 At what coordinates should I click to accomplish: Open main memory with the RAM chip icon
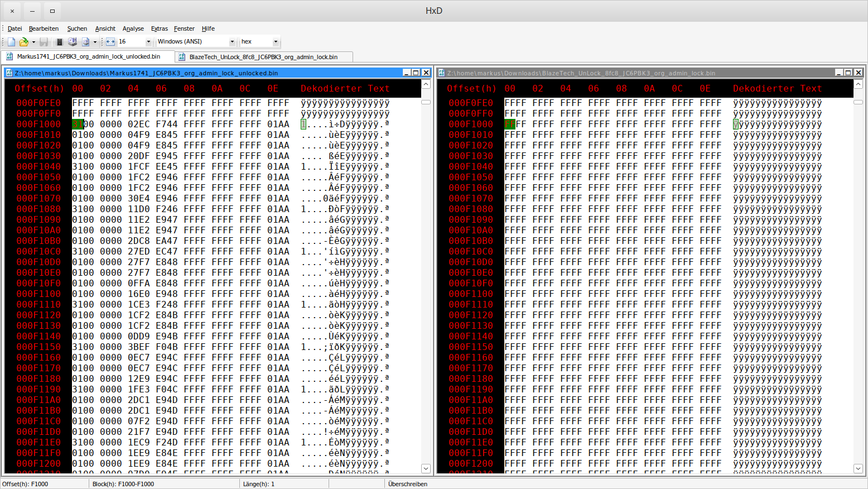pos(59,42)
